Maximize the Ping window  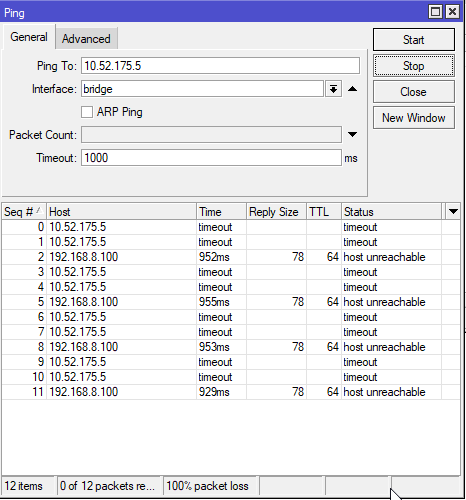coord(435,12)
